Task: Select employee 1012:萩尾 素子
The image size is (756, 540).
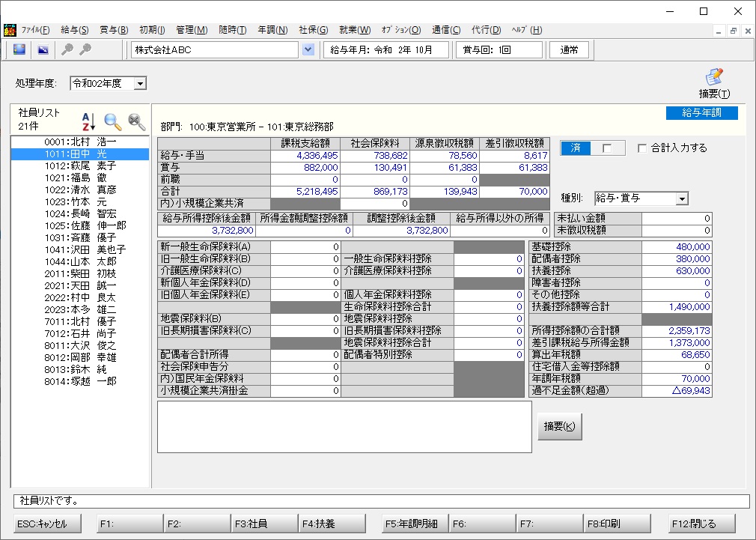Action: pyautogui.click(x=80, y=166)
